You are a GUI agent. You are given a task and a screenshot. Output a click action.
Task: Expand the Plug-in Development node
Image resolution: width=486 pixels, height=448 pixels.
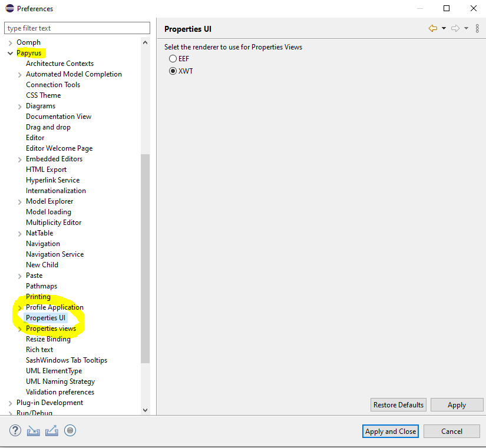pyautogui.click(x=10, y=403)
